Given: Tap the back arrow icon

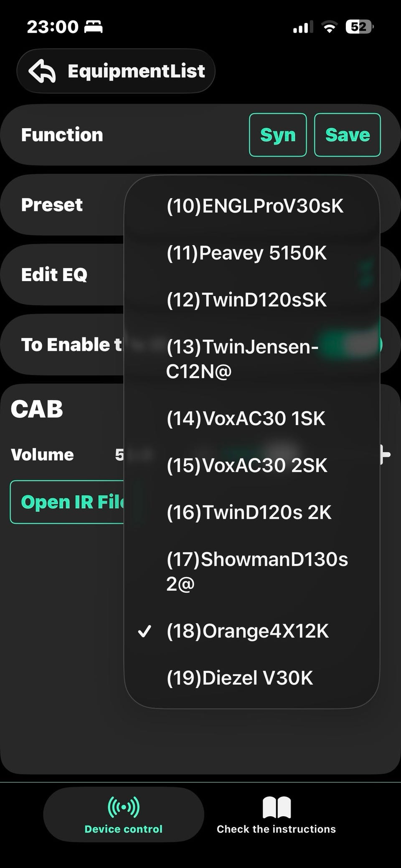Looking at the screenshot, I should [x=42, y=71].
